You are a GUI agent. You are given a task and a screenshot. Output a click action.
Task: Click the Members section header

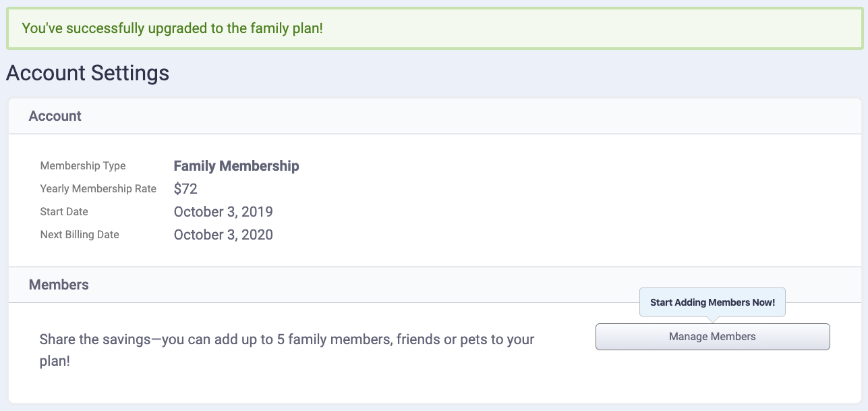click(x=59, y=285)
